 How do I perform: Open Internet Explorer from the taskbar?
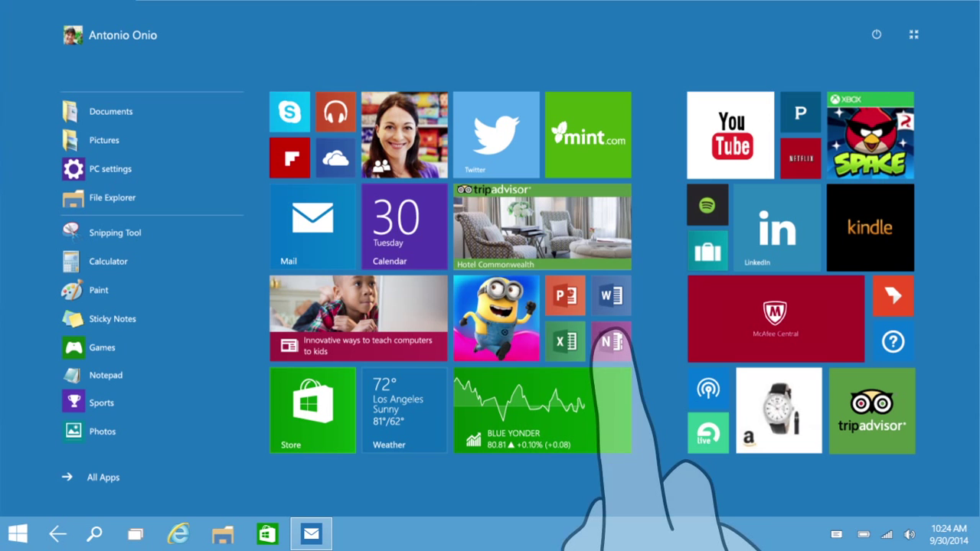[178, 533]
